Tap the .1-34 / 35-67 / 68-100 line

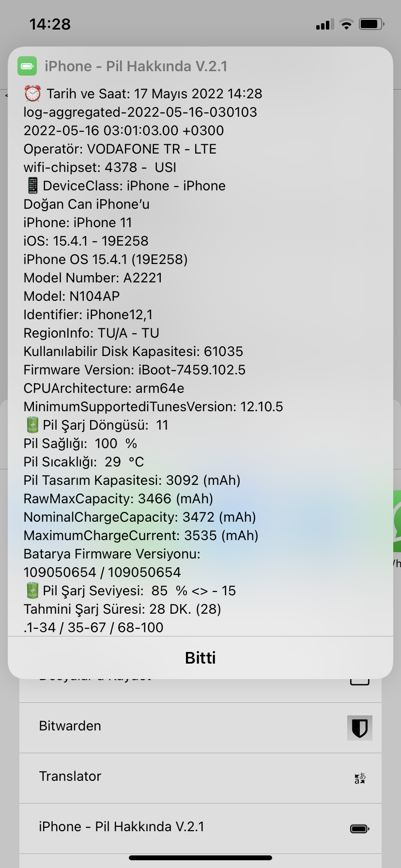[93, 627]
